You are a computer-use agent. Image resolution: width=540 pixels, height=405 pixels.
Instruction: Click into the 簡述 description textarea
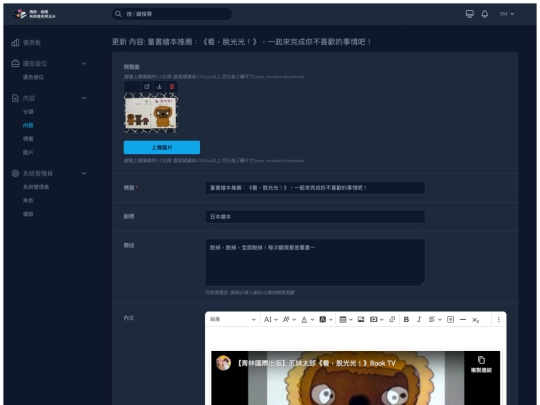(x=315, y=262)
